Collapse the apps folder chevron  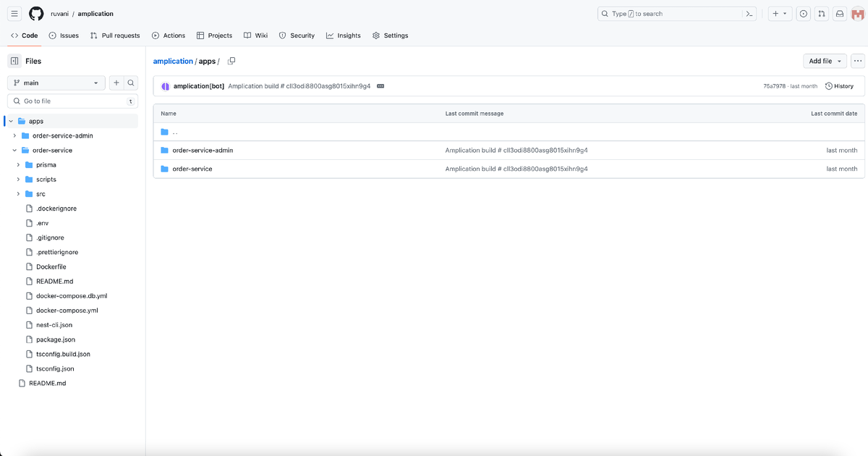click(x=12, y=121)
